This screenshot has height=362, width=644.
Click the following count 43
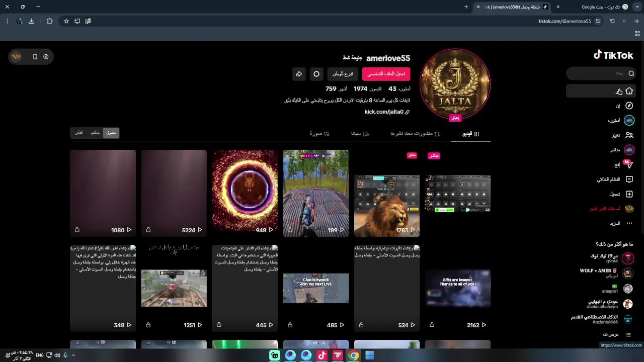pyautogui.click(x=392, y=88)
